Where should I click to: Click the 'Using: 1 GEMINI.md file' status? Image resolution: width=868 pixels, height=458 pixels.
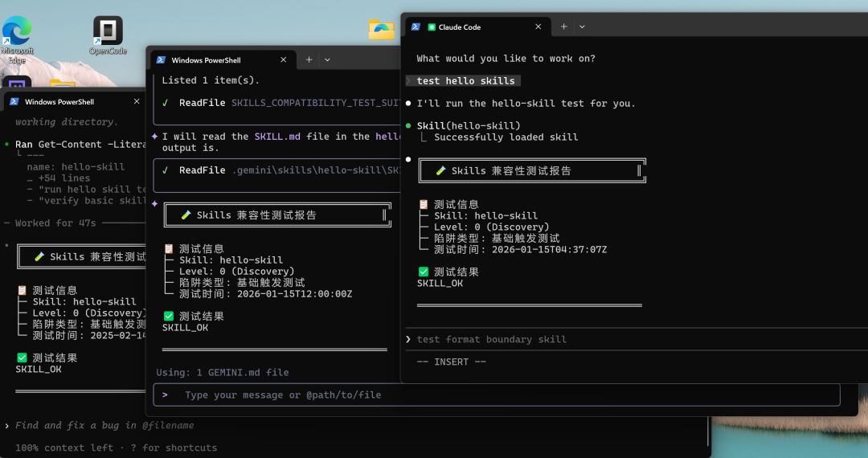point(222,372)
